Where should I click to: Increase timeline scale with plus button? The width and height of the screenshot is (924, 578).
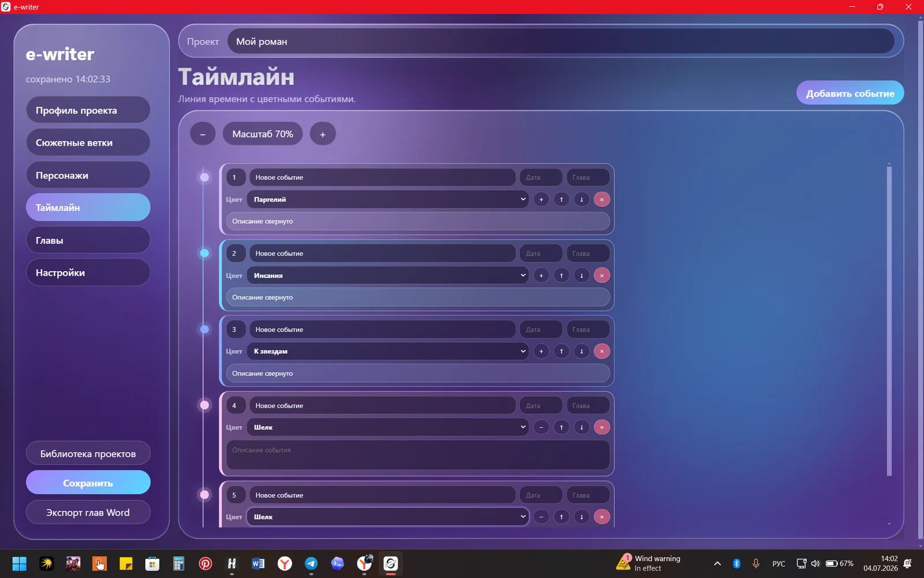point(323,134)
